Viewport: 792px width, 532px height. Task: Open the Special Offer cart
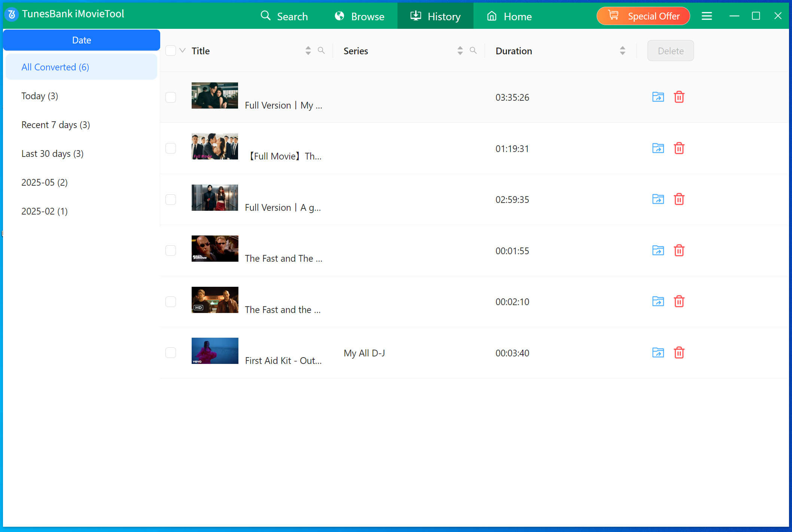click(643, 16)
